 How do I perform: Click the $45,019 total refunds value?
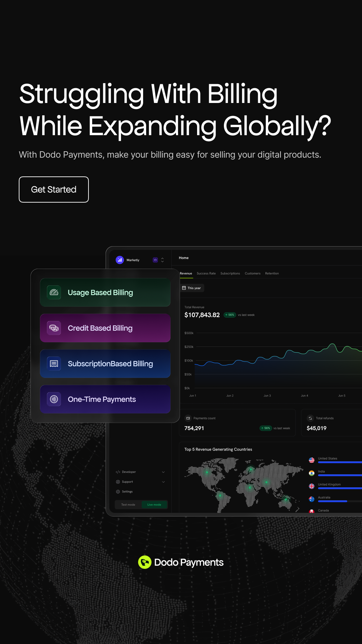coord(316,428)
